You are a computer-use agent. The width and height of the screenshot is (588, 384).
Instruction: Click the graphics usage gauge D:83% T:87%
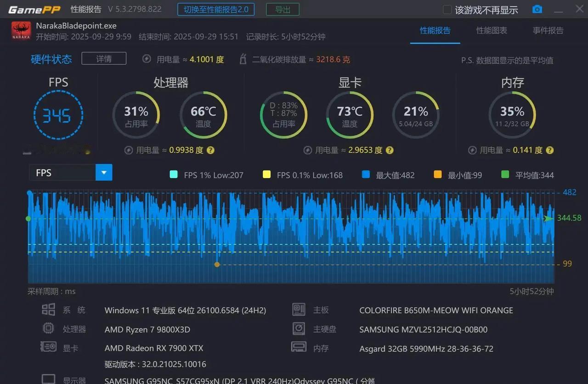[x=284, y=115]
